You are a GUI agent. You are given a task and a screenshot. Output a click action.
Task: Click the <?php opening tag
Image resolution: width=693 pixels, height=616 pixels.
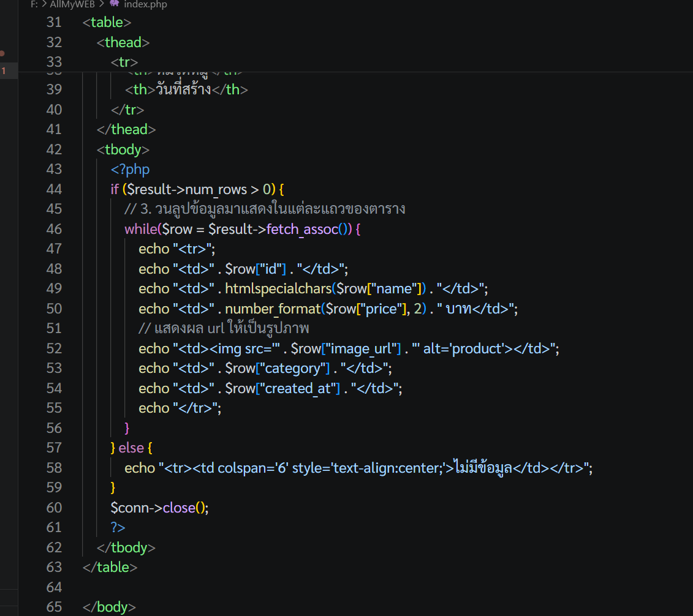130,170
